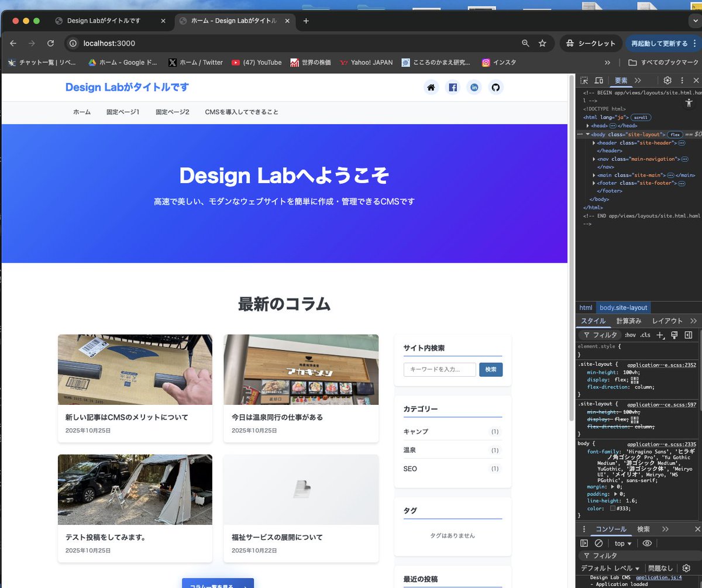Open application.js:4 source link

[x=659, y=577]
